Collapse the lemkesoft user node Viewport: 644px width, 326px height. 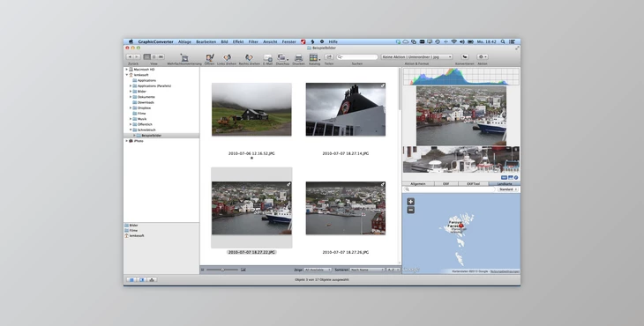coord(126,75)
